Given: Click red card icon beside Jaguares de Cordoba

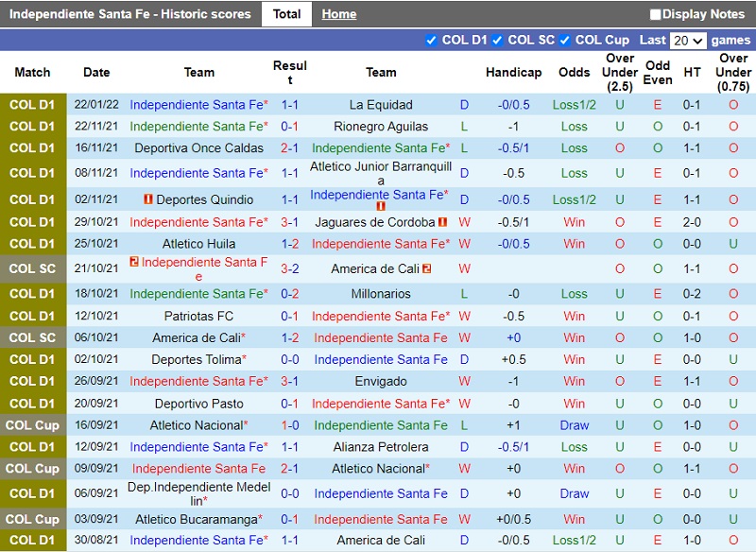Looking at the screenshot, I should (x=442, y=222).
